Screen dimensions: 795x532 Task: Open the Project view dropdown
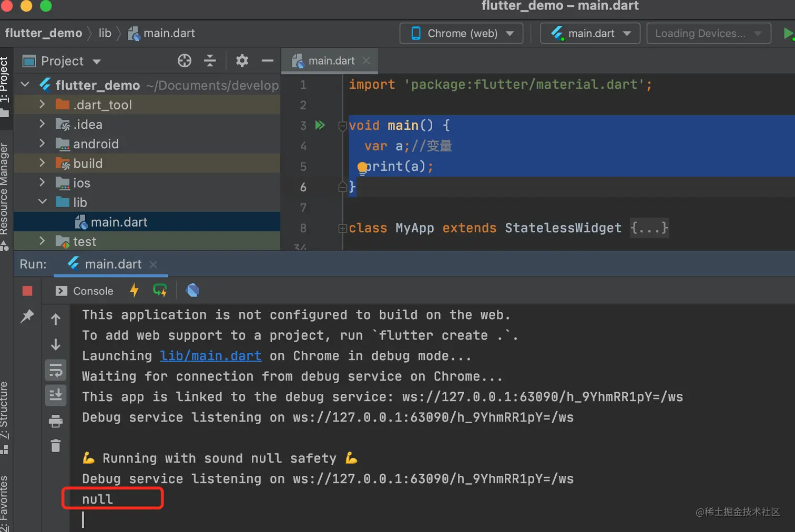click(x=97, y=62)
